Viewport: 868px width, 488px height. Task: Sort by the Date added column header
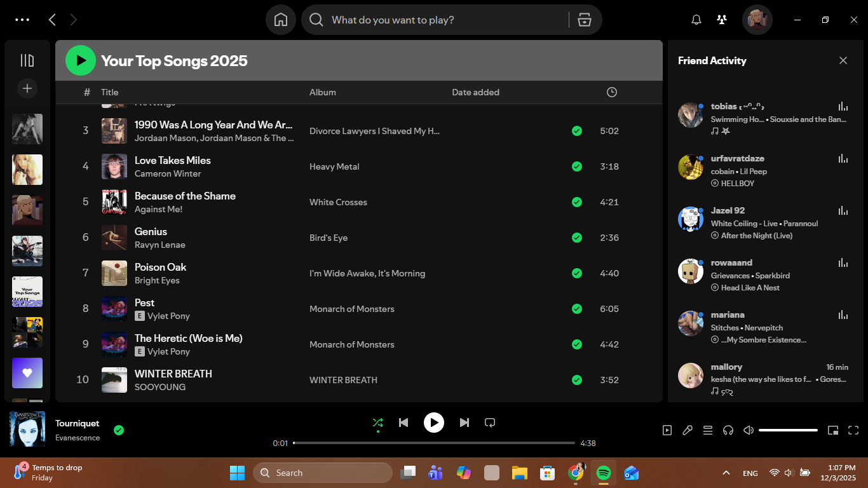click(x=476, y=92)
